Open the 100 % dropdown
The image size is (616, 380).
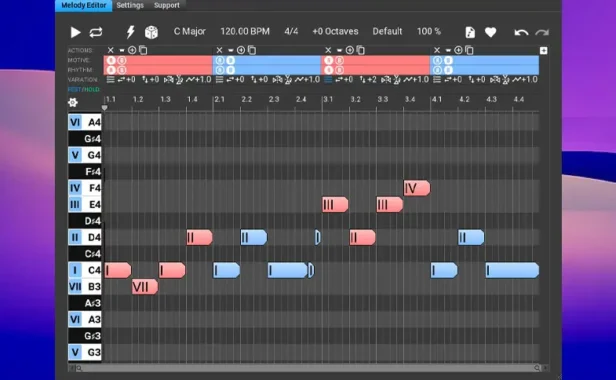coord(429,31)
